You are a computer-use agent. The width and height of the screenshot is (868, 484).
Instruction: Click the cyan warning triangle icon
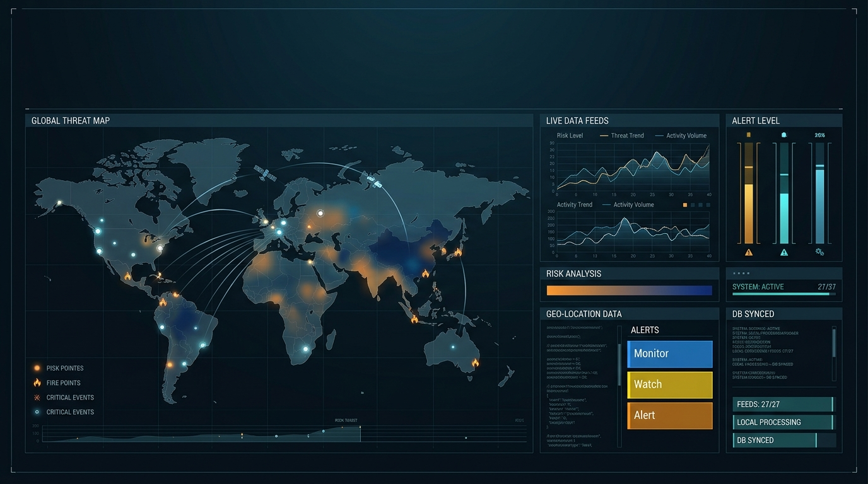(784, 252)
